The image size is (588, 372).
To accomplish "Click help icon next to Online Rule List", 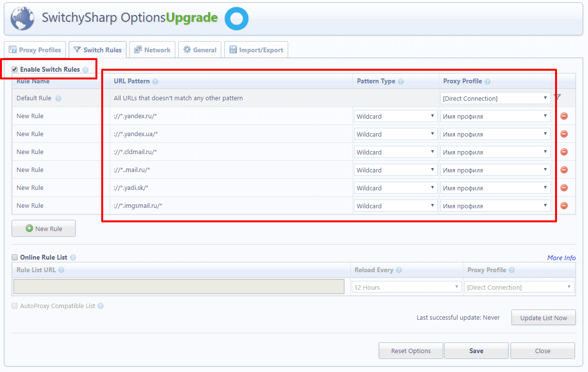I will (x=73, y=258).
